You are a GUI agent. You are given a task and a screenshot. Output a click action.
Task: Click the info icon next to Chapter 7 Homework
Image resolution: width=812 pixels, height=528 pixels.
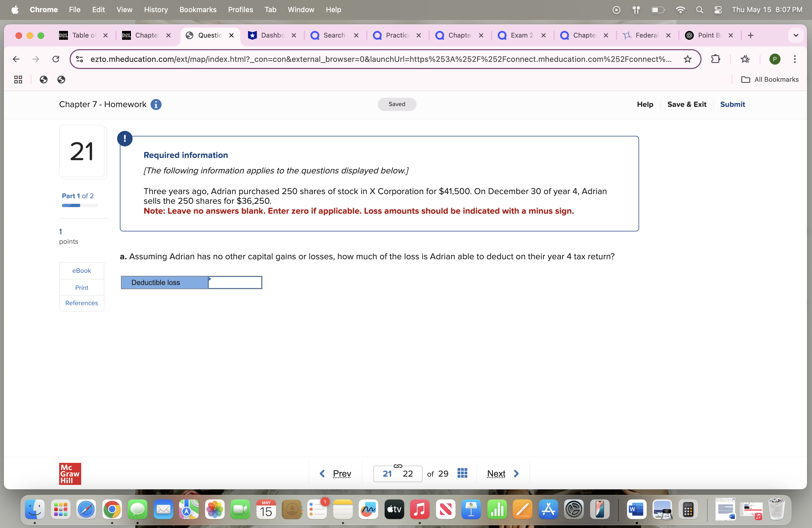(156, 105)
